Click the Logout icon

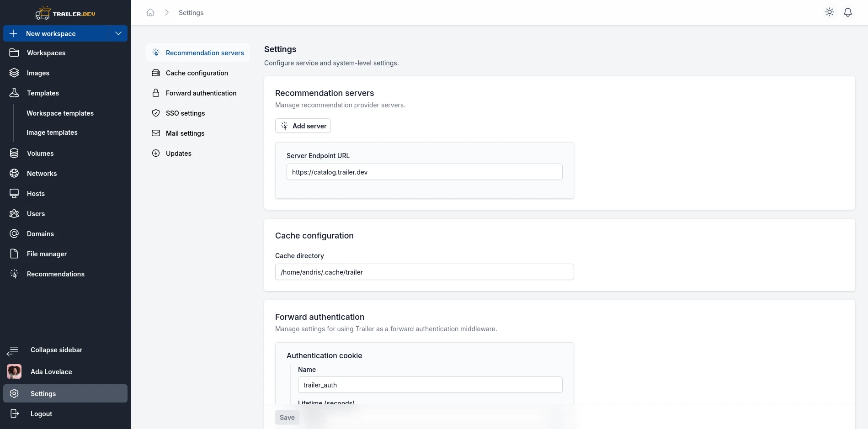14,413
